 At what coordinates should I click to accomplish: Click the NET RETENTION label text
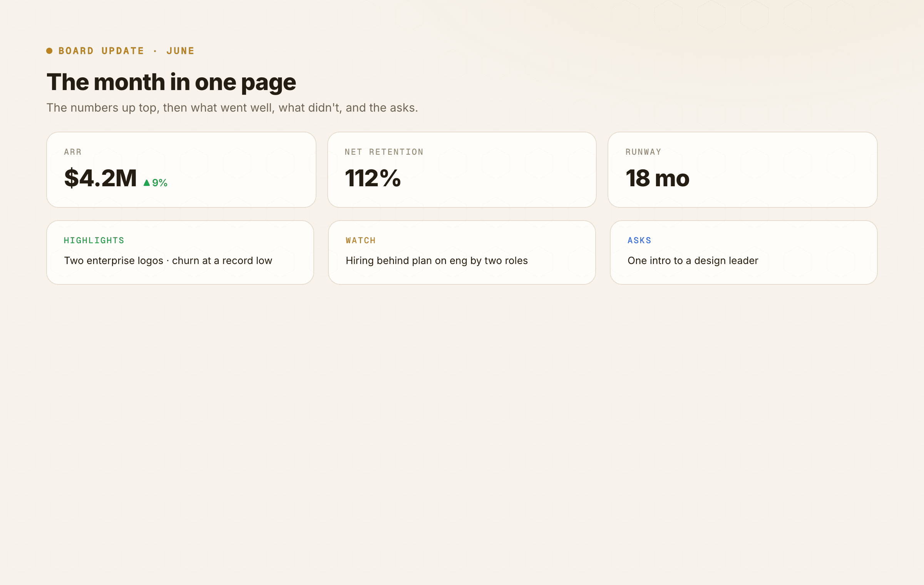pos(384,152)
